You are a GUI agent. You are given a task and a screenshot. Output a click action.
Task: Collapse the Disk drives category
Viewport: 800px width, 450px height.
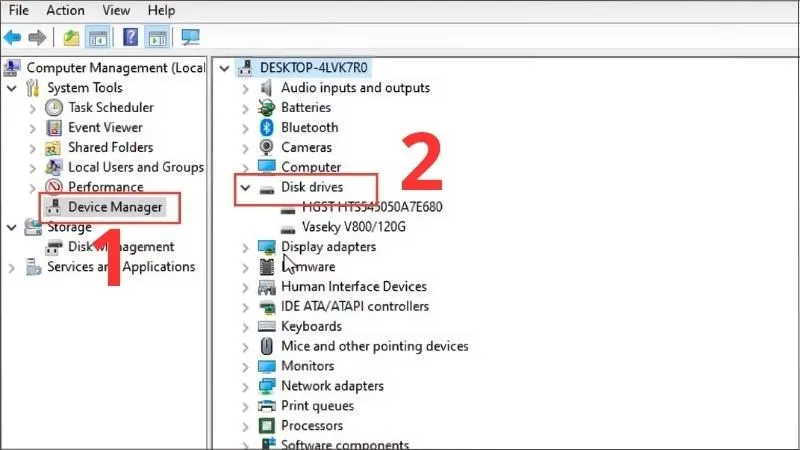pos(246,187)
